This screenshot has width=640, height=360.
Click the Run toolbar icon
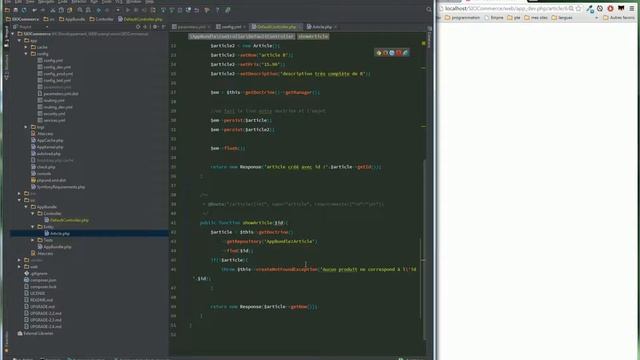pos(128,10)
